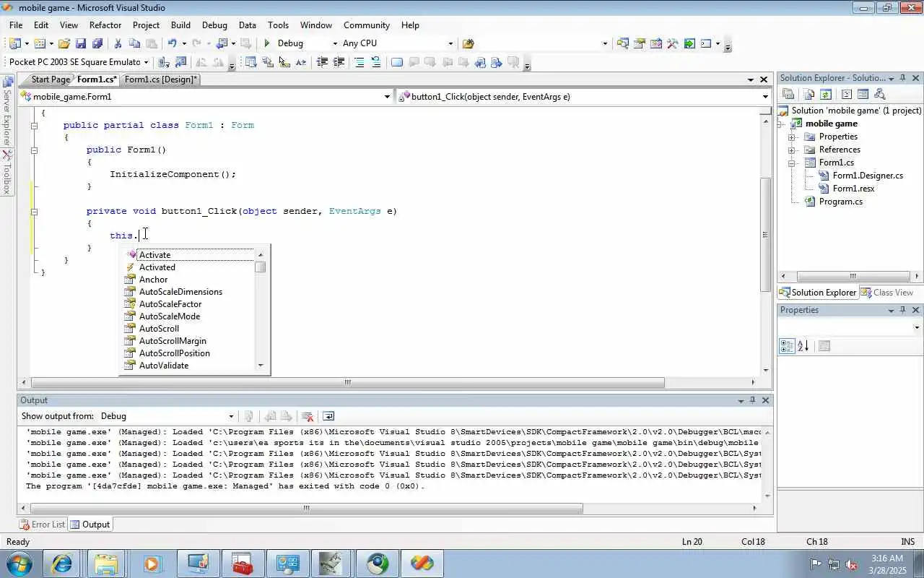Click the IntelliSense list scroll-down arrow
This screenshot has width=924, height=578.
click(x=261, y=366)
